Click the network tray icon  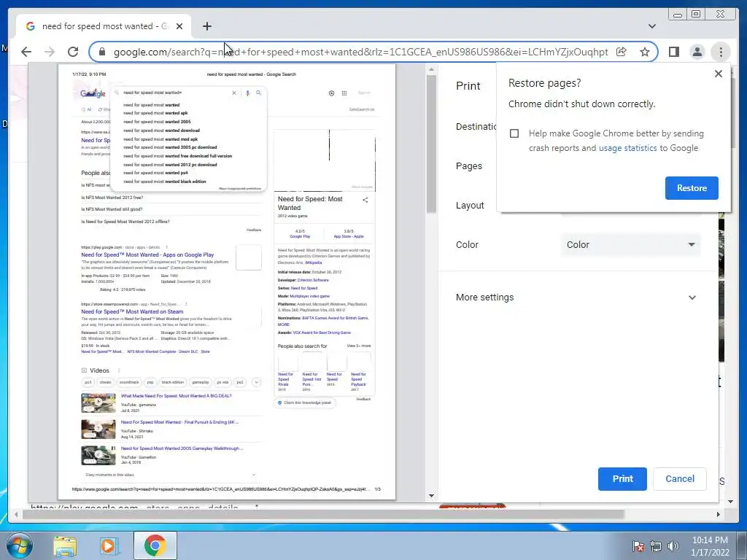656,546
